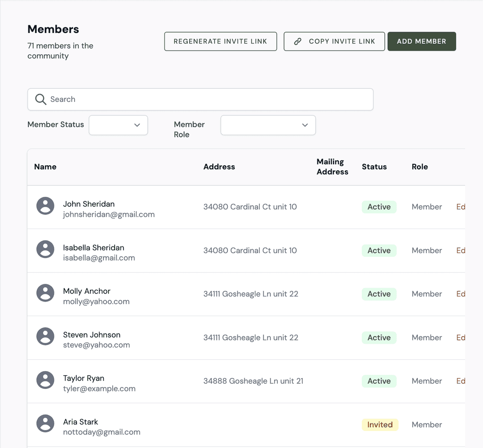
Task: Click Aria Stark's avatar icon
Action: [45, 423]
